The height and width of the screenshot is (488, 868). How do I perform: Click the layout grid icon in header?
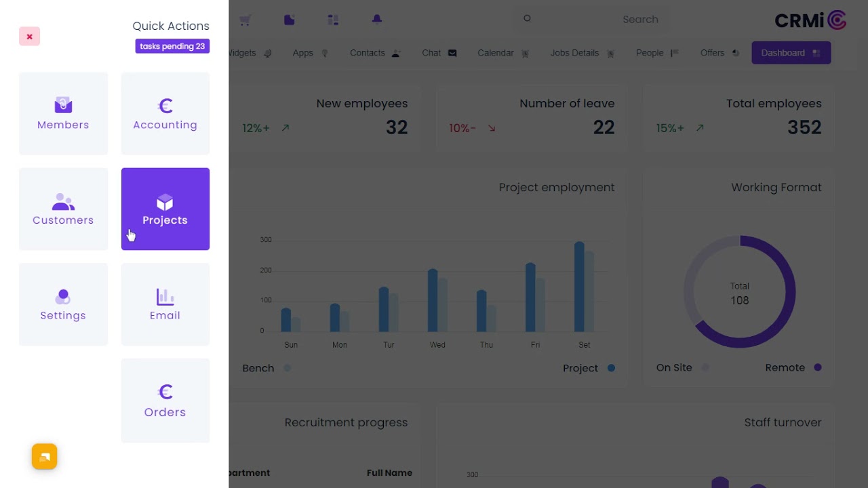click(x=333, y=20)
